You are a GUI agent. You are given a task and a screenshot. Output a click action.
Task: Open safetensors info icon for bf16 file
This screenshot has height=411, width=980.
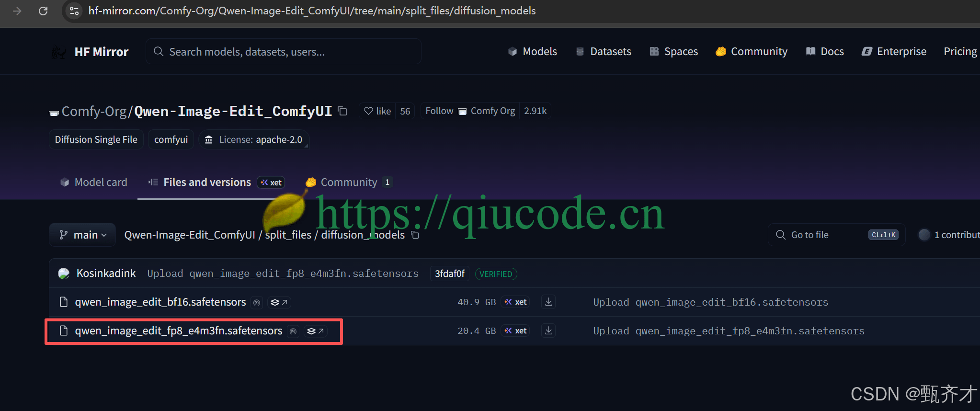point(257,302)
